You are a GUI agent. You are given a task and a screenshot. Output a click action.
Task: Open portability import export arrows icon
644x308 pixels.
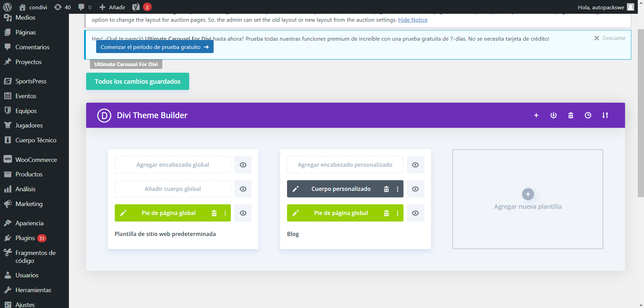[x=605, y=115]
